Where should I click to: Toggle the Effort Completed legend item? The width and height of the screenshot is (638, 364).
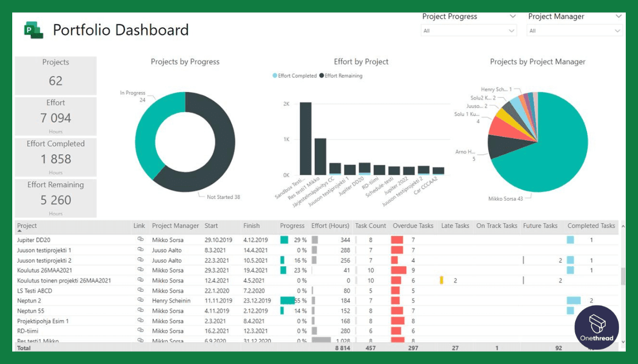coord(295,75)
